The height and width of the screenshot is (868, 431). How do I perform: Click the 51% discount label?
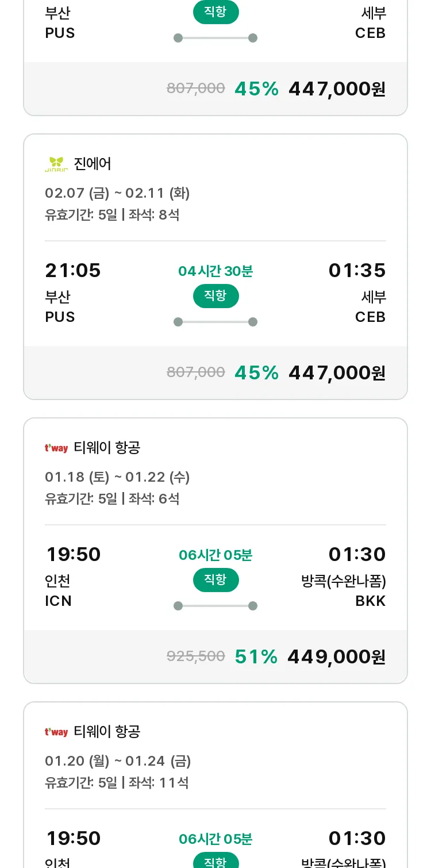point(256,657)
